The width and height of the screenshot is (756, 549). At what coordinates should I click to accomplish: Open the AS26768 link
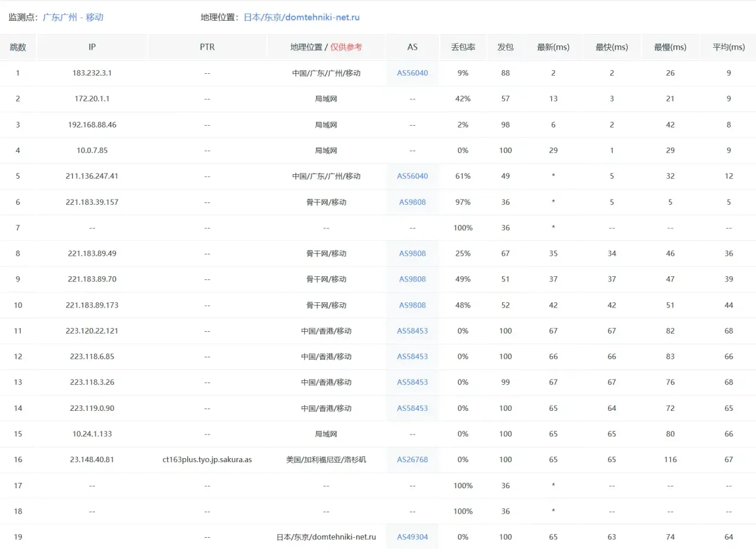(412, 459)
